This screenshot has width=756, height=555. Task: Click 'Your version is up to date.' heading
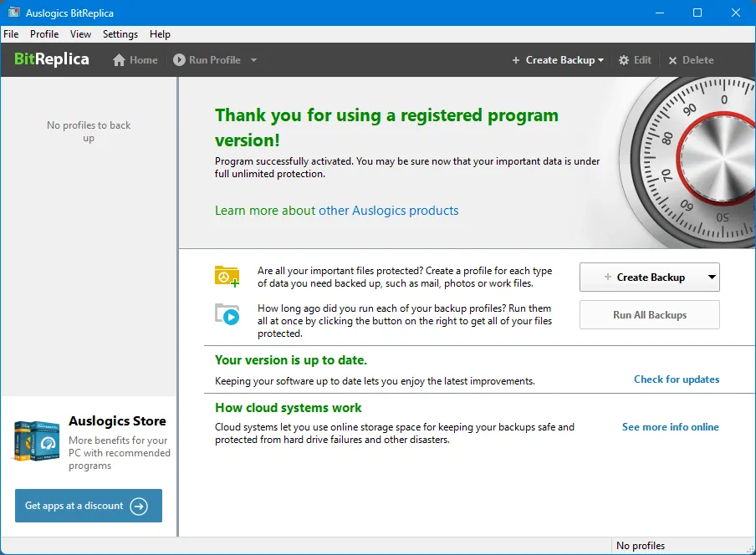[291, 360]
